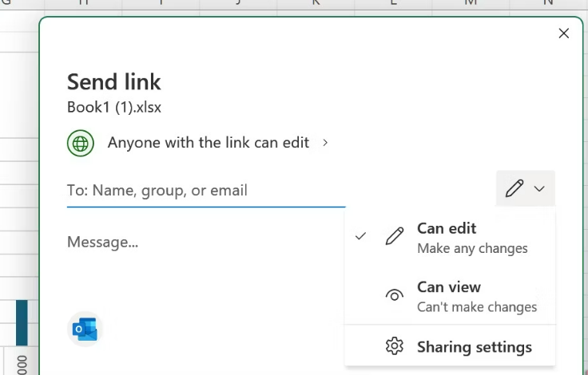Click the 'Send link' heading
The image size is (588, 375).
(114, 81)
